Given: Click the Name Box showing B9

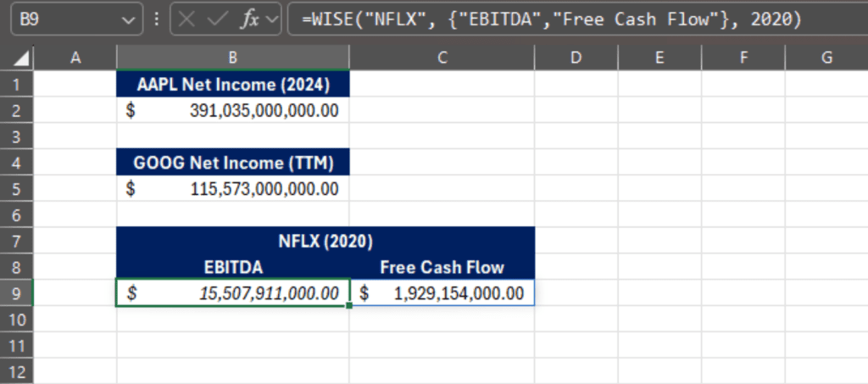Looking at the screenshot, I should [x=76, y=19].
